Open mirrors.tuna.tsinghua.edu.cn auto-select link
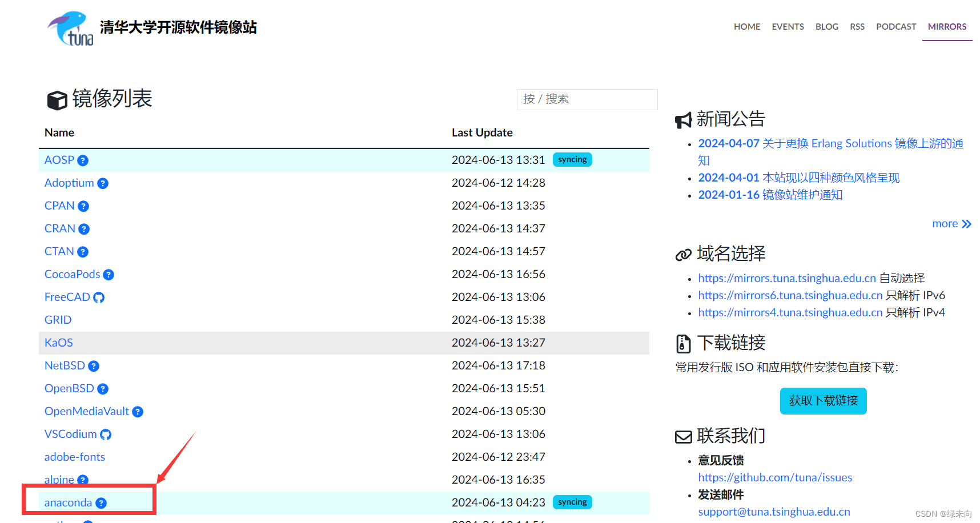 click(x=787, y=278)
